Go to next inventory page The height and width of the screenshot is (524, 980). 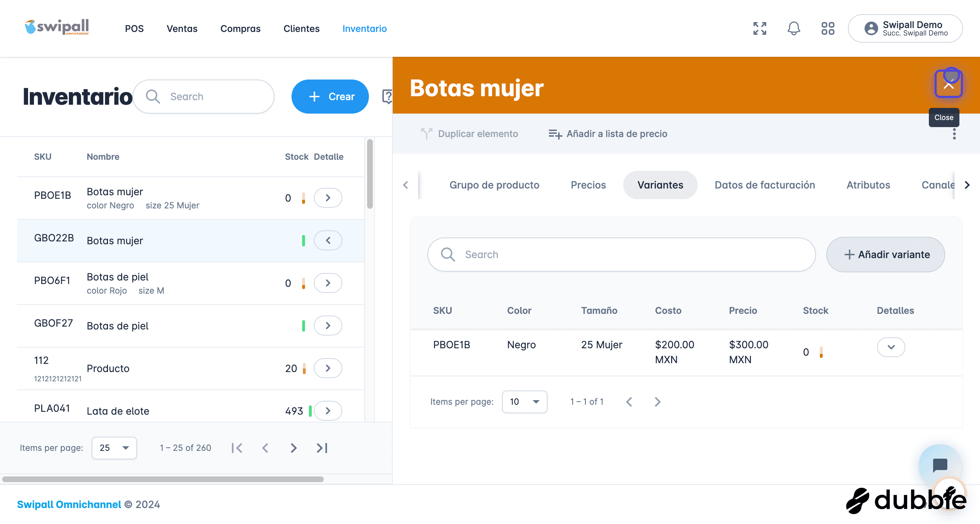tap(293, 448)
